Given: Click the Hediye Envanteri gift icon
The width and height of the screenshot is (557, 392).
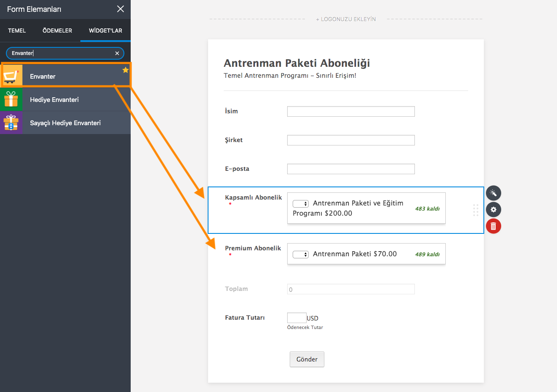Looking at the screenshot, I should (x=11, y=100).
